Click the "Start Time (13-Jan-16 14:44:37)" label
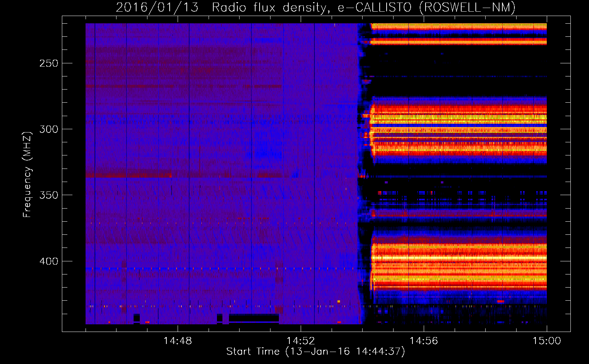 point(316,352)
